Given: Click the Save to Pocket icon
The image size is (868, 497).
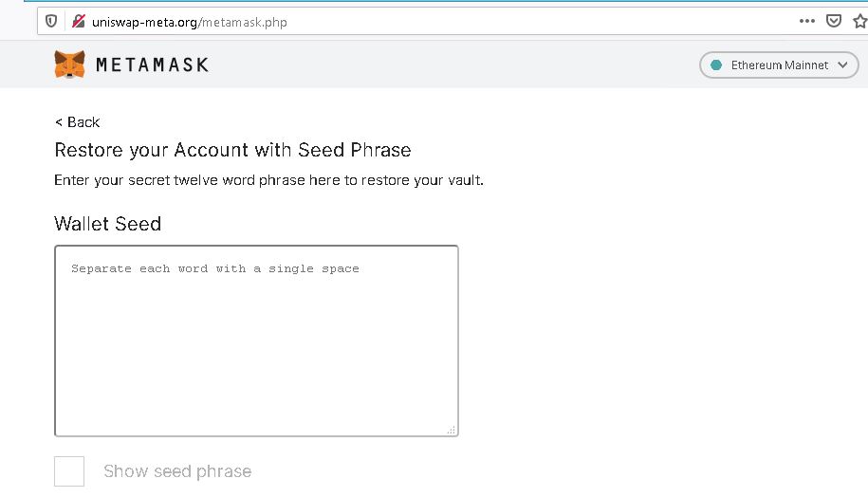Looking at the screenshot, I should 834,21.
